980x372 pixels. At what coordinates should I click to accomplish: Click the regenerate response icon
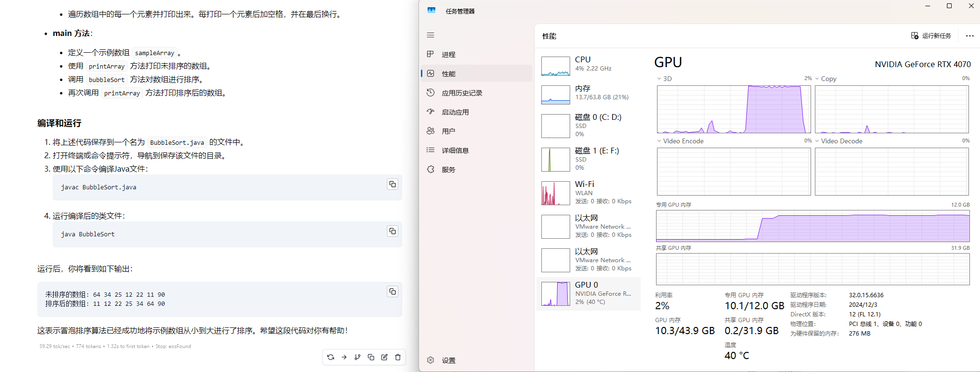pyautogui.click(x=331, y=357)
